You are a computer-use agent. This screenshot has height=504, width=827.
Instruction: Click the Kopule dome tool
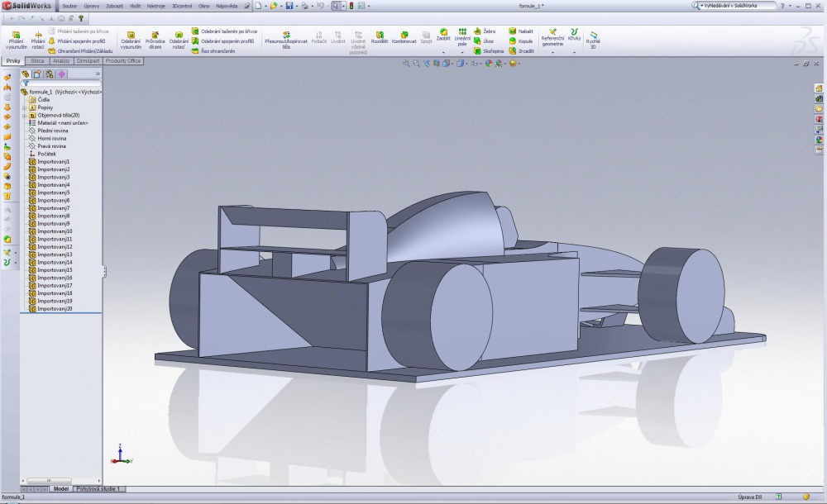[520, 41]
